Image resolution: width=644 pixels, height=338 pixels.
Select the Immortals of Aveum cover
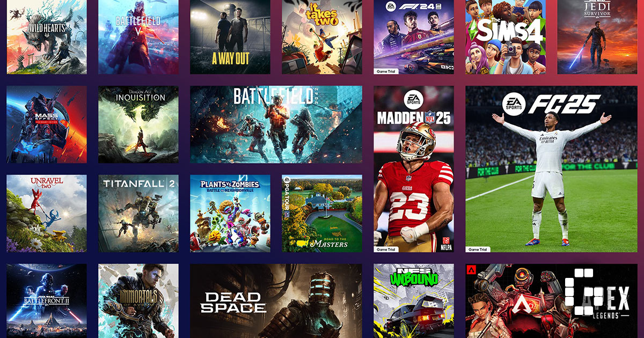point(138,301)
